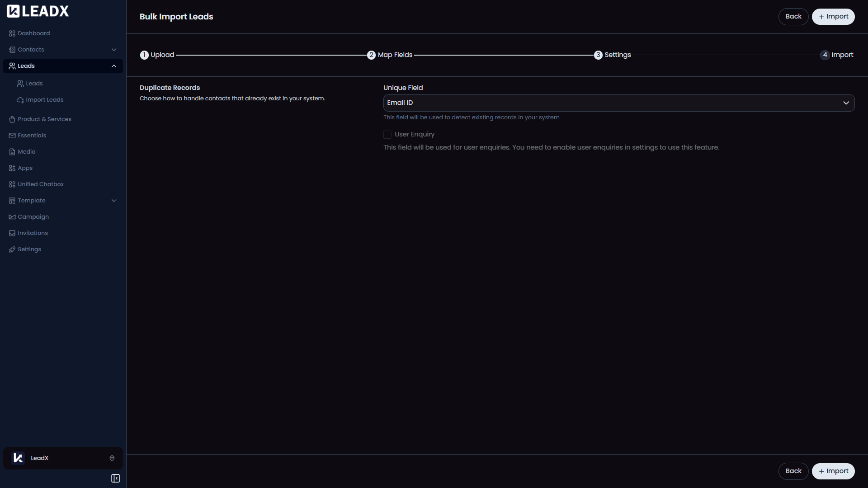Open the Invitations section

(x=33, y=233)
